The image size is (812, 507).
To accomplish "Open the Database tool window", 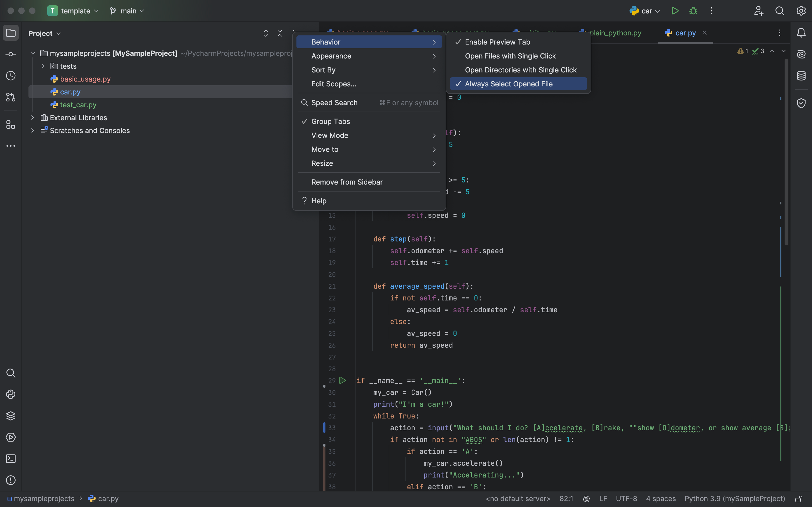I will point(801,75).
